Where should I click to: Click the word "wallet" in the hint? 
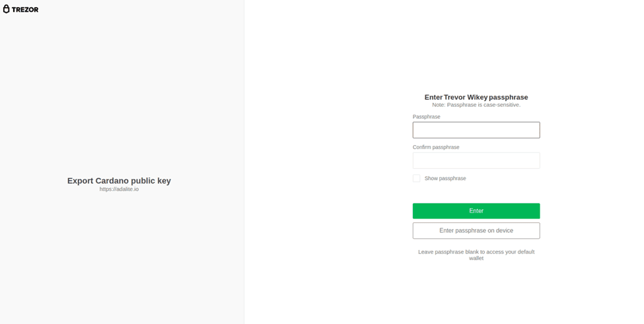tap(476, 259)
